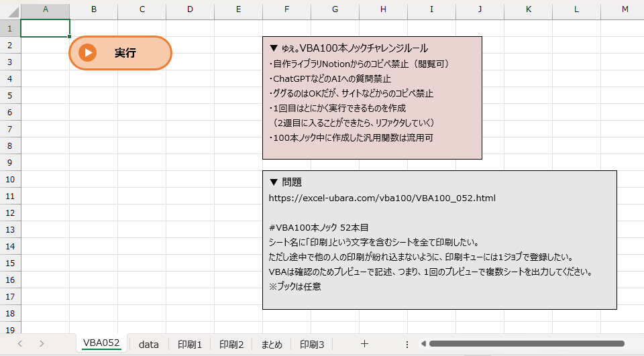Click the play icon inside 実行 button
The image size is (644, 356).
(87, 53)
